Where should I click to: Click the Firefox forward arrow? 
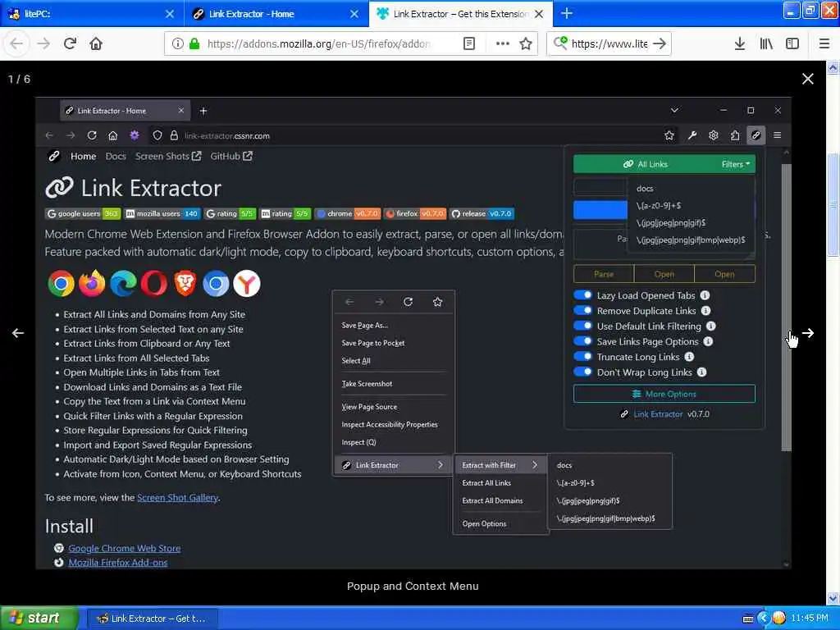click(x=43, y=43)
